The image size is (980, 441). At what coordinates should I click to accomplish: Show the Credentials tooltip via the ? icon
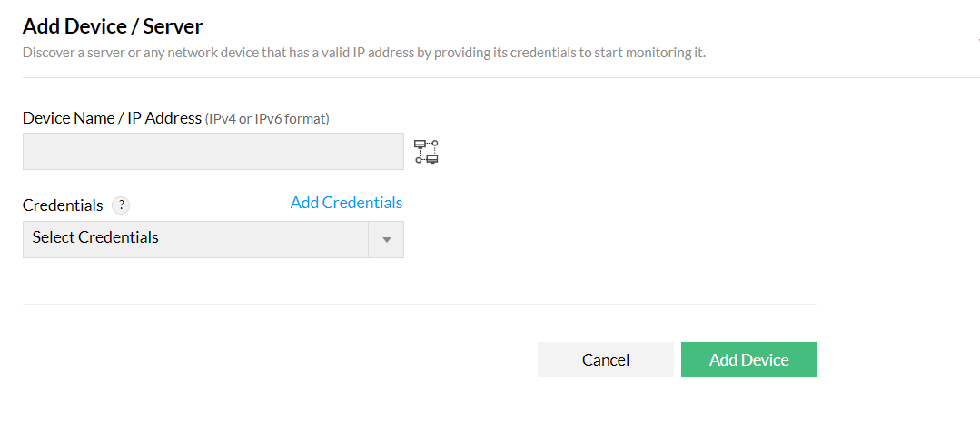click(x=121, y=205)
